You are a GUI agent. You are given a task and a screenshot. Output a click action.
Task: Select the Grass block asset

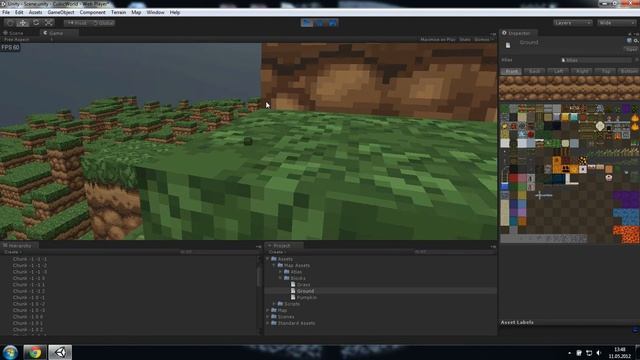pyautogui.click(x=303, y=284)
